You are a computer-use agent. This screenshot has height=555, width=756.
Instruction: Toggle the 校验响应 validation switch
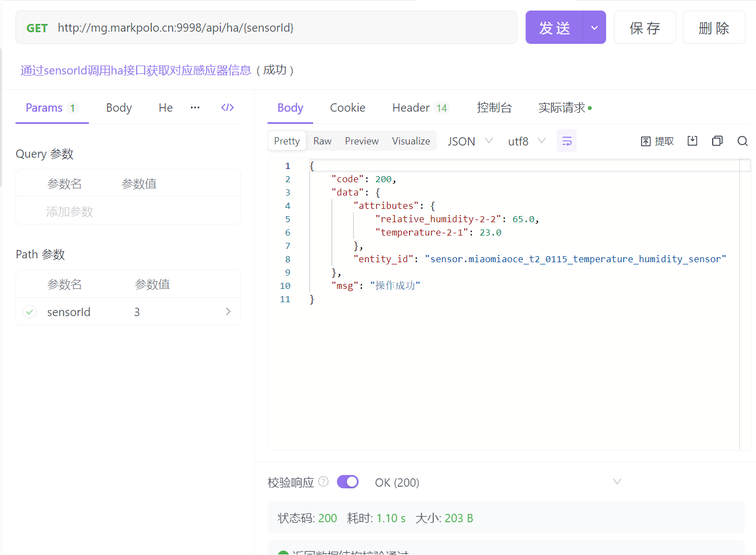(347, 482)
